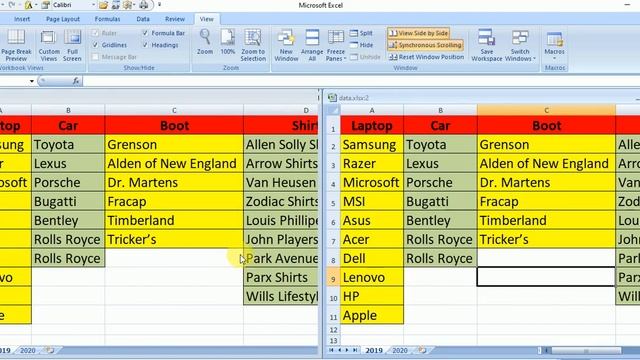Open a New Window
Screen dimensions: 640x360
(x=286, y=46)
